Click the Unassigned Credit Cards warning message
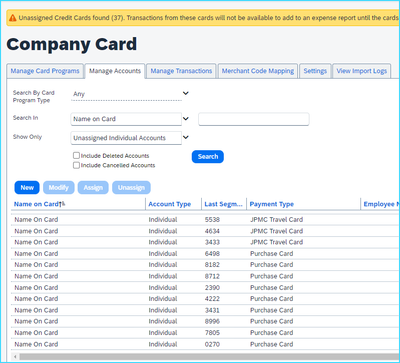400x363 pixels. click(x=208, y=18)
